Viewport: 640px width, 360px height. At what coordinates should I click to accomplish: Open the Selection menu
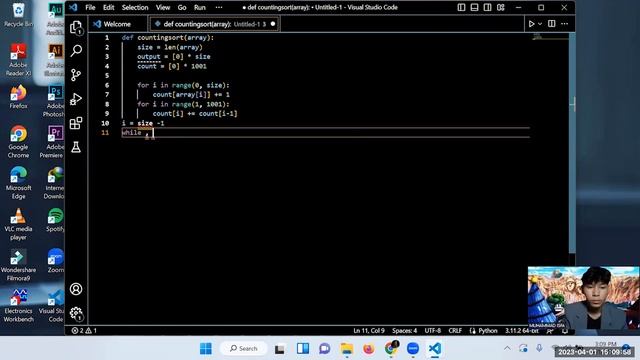[x=135, y=7]
